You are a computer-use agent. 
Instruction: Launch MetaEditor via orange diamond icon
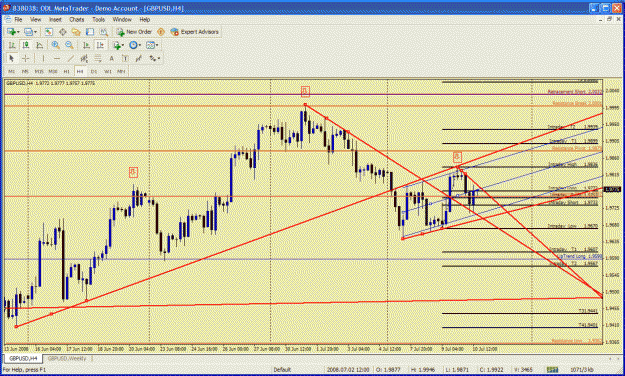161,32
